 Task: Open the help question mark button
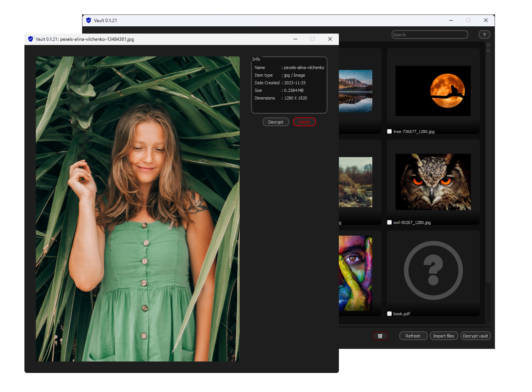(484, 35)
